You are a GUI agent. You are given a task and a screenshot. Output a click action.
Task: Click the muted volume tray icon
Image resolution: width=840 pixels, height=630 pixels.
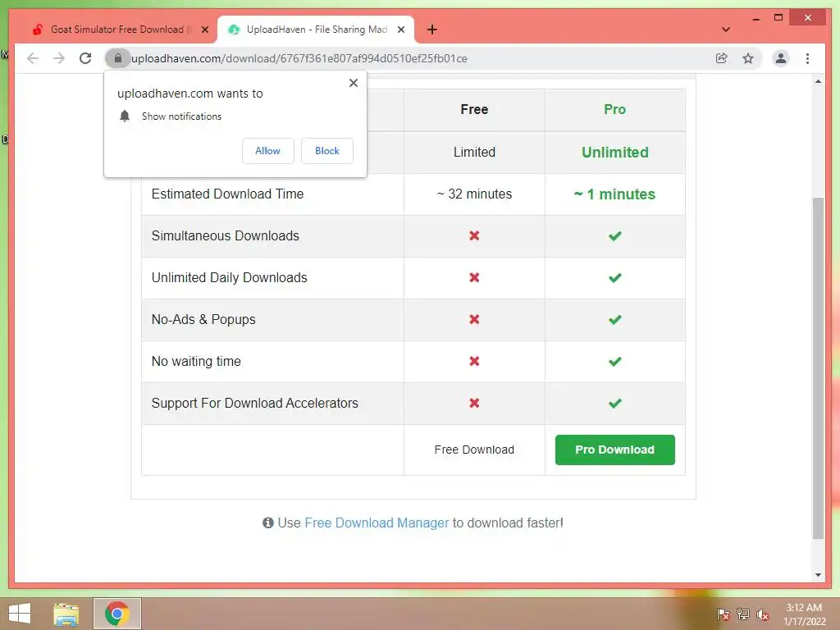click(762, 614)
